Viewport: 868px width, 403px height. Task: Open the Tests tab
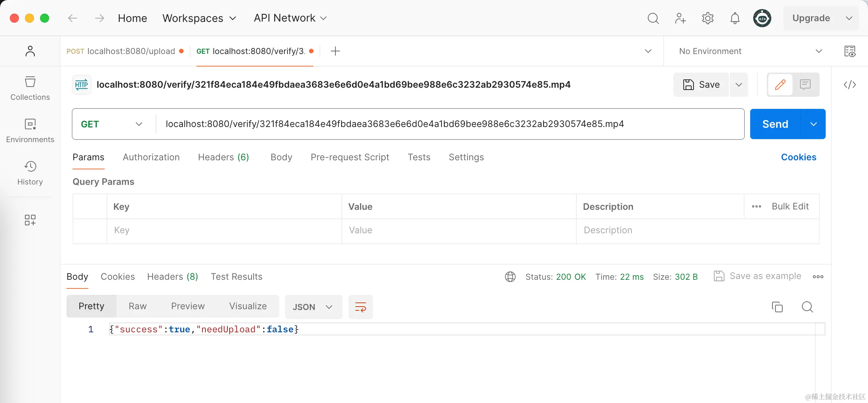point(419,157)
